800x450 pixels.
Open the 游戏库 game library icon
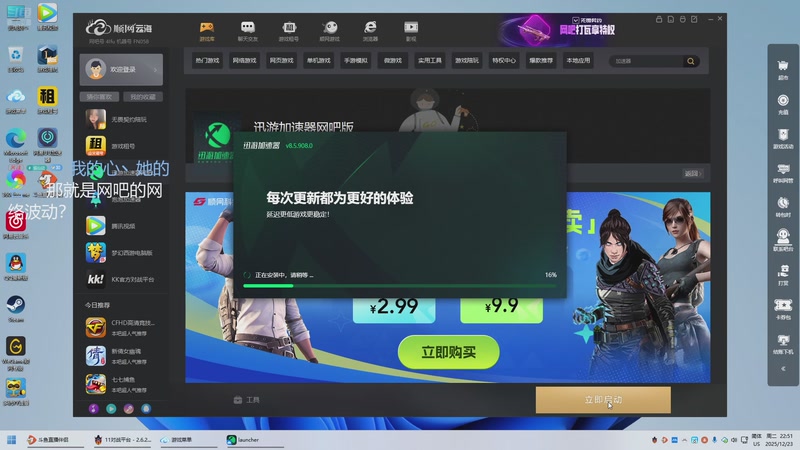coord(207,31)
